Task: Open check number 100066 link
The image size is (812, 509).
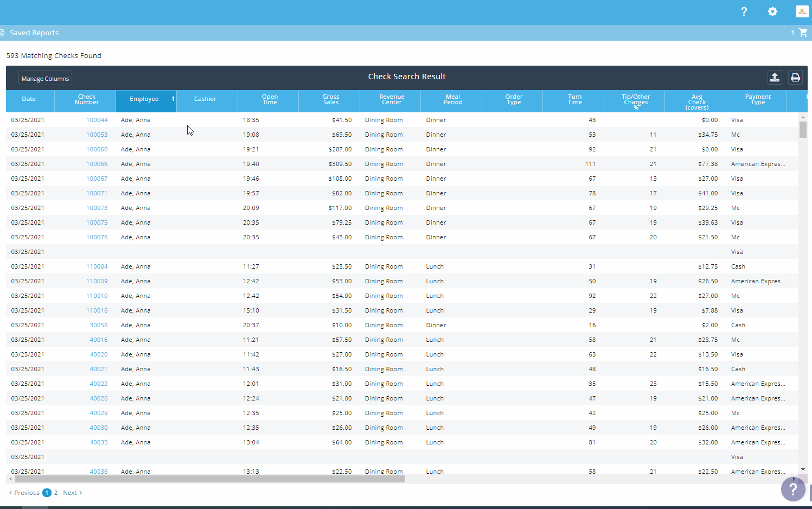Action: tap(97, 164)
